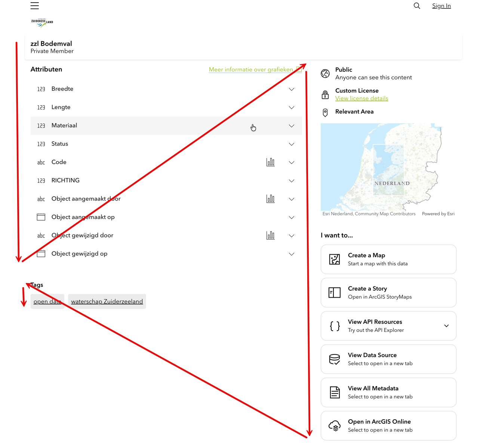Expand the RICHTING attribute details
The width and height of the screenshot is (483, 448).
click(x=292, y=181)
